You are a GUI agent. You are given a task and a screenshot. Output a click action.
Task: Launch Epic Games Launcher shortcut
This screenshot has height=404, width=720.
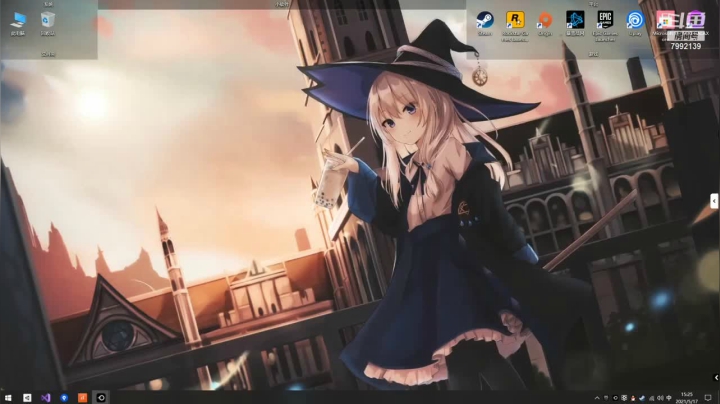coord(605,26)
